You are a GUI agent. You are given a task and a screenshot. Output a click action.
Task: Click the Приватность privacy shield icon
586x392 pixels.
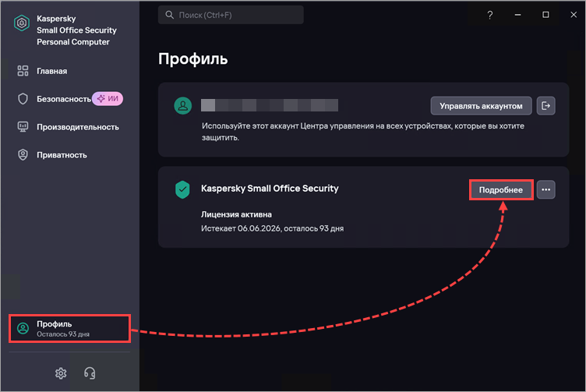pos(23,155)
